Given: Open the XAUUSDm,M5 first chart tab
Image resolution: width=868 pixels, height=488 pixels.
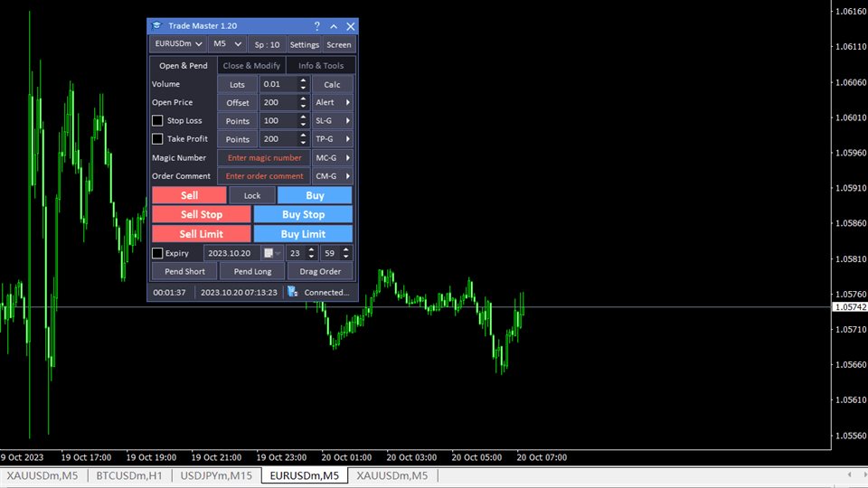Looking at the screenshot, I should tap(42, 476).
